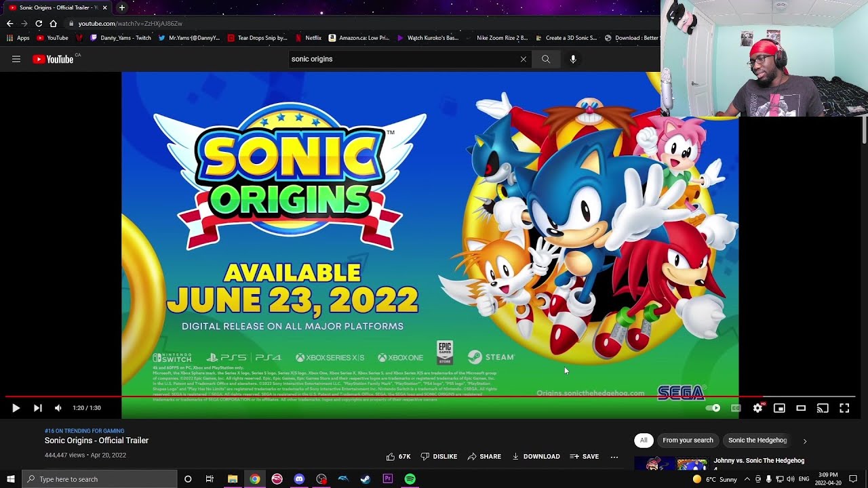Close the Sonic Origins browser tab
The image size is (868, 488).
[105, 7]
